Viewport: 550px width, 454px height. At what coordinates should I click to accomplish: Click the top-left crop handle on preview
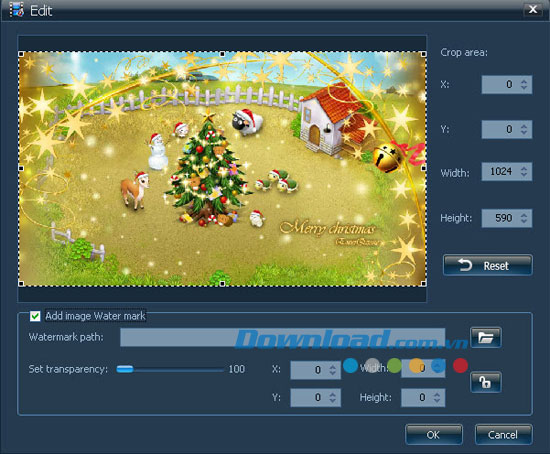pyautogui.click(x=21, y=54)
